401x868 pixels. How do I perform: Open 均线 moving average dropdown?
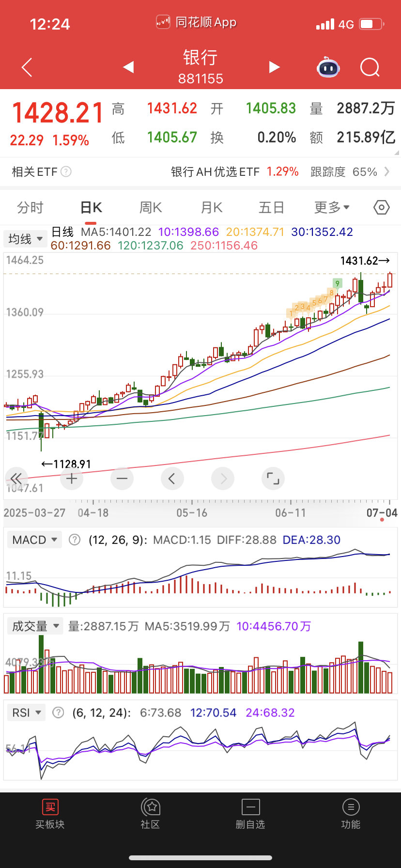coord(25,239)
